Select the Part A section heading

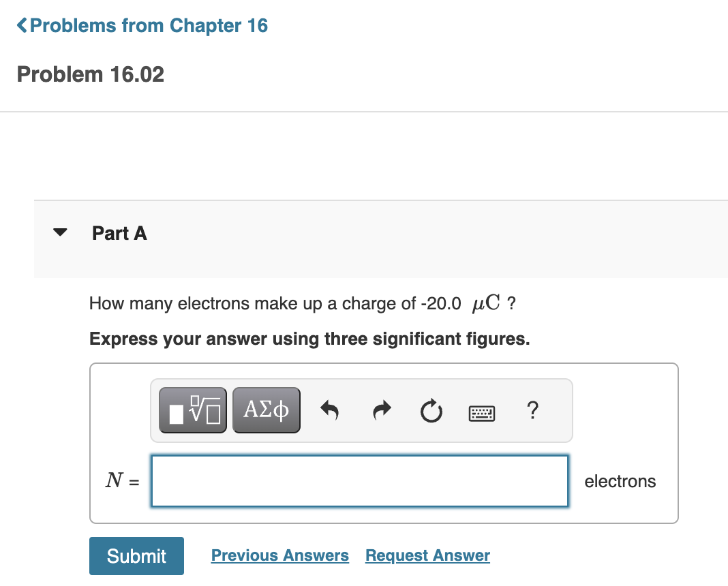(119, 233)
